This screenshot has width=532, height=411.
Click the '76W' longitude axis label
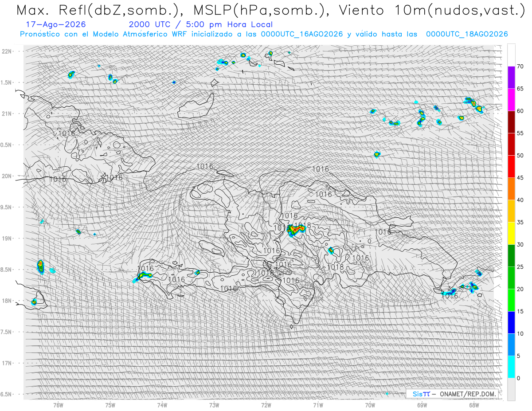coord(58,405)
